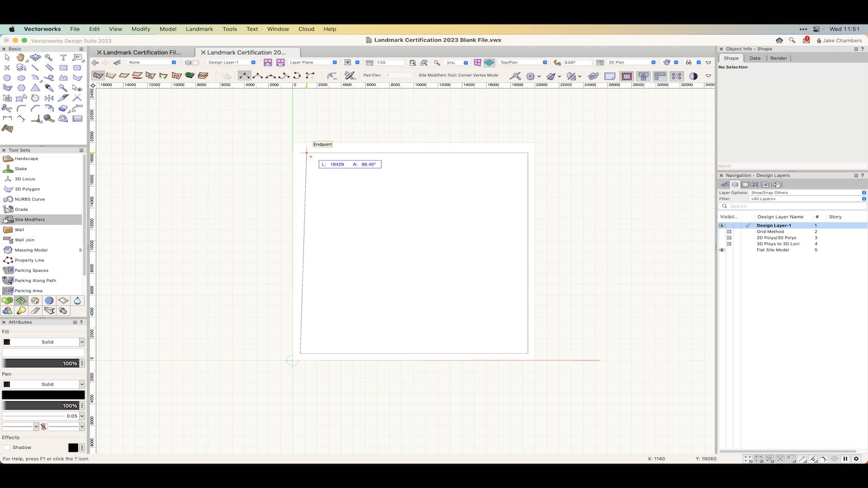Activate the Stake tool

point(20,168)
